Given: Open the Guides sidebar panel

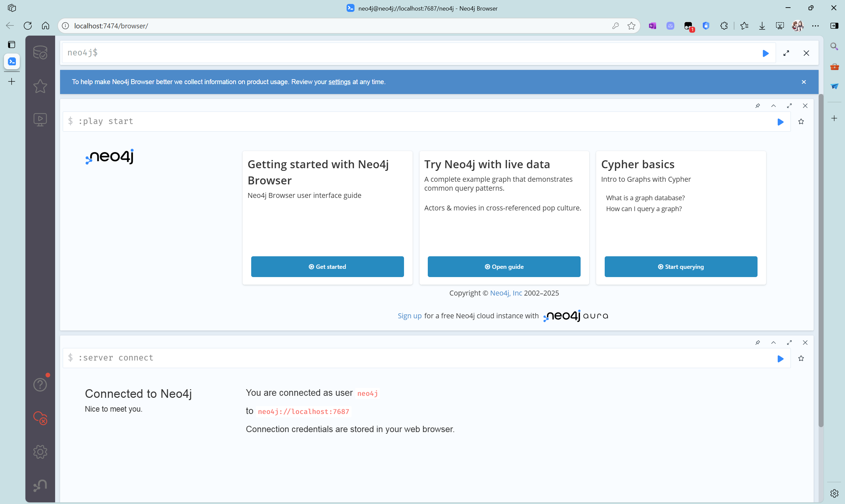Looking at the screenshot, I should click(x=40, y=119).
